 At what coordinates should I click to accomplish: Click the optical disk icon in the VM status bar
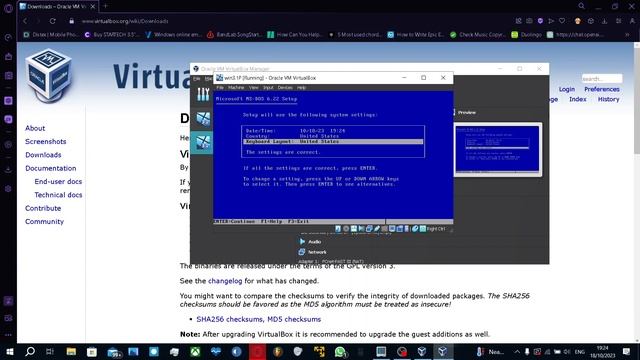click(346, 229)
